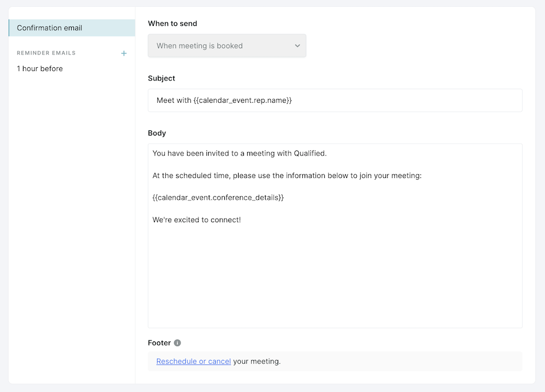The width and height of the screenshot is (545, 392).
Task: Select Confirmation email in sidebar
Action: click(72, 28)
